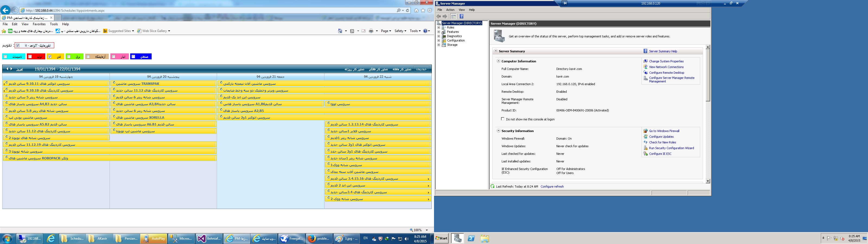Switch to Firefox proble... taskbar item
The width and height of the screenshot is (868, 244).
click(319, 239)
